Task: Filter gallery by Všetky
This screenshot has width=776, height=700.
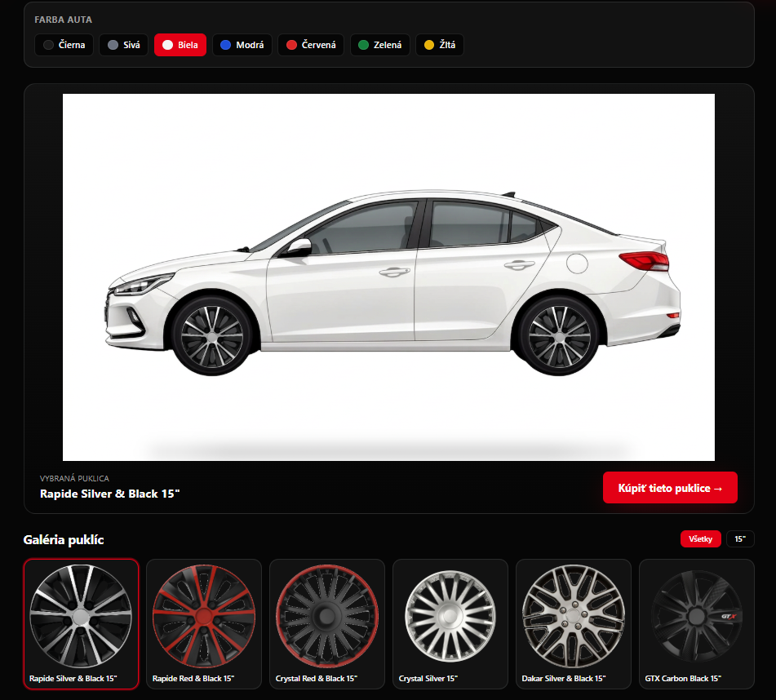Action: point(700,538)
